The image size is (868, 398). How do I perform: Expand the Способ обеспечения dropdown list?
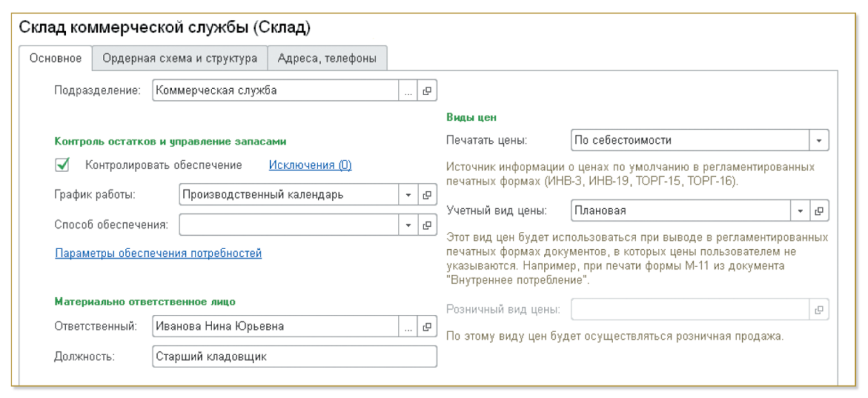point(409,224)
